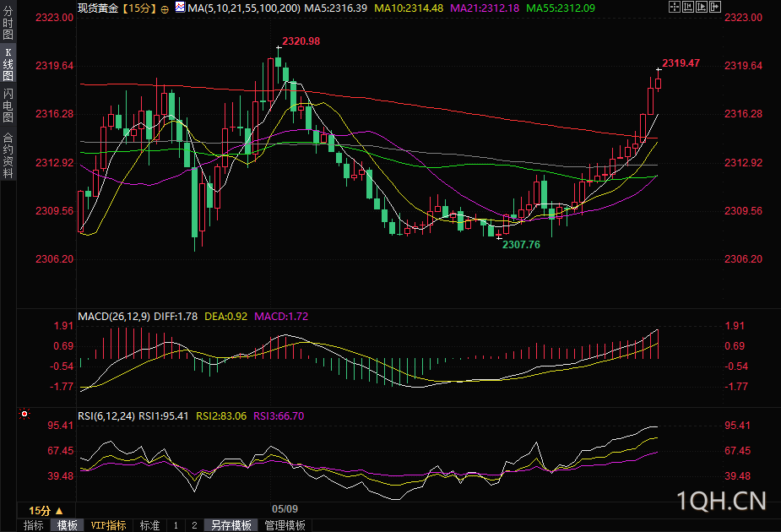Image resolution: width=781 pixels, height=532 pixels.
Task: Open the 15分 period selector arrow
Action: pos(59,511)
